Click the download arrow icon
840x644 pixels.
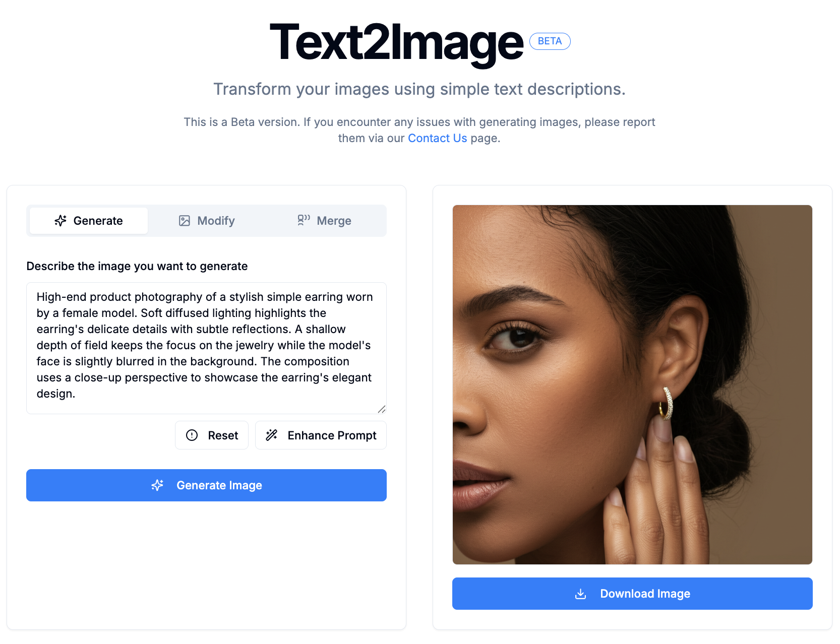point(581,594)
